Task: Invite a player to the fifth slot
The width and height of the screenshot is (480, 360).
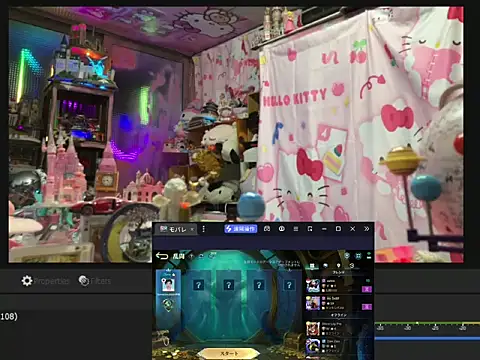Action: (x=289, y=285)
